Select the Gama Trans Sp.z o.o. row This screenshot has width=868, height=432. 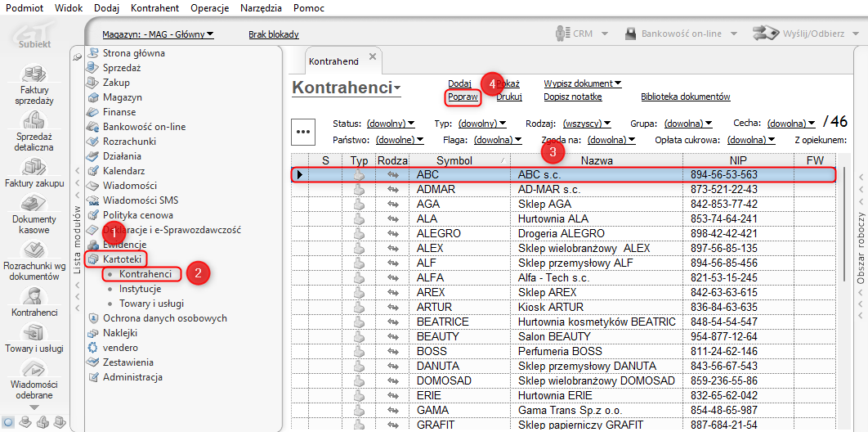[563, 411]
